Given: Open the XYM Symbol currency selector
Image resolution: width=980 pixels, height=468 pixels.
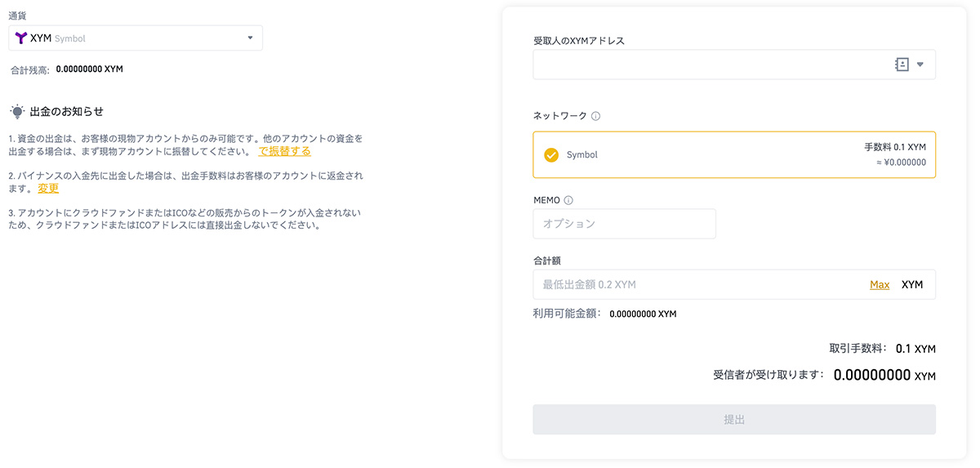Looking at the screenshot, I should coord(136,38).
